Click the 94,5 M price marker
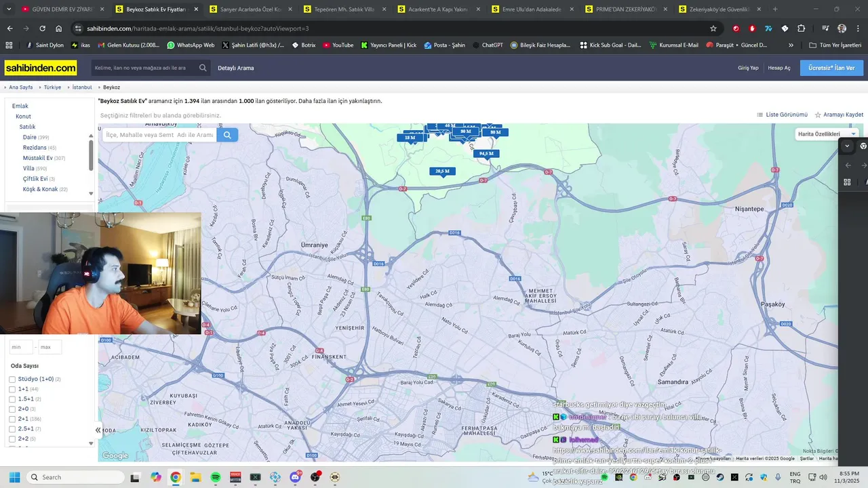This screenshot has width=868, height=488. point(486,154)
